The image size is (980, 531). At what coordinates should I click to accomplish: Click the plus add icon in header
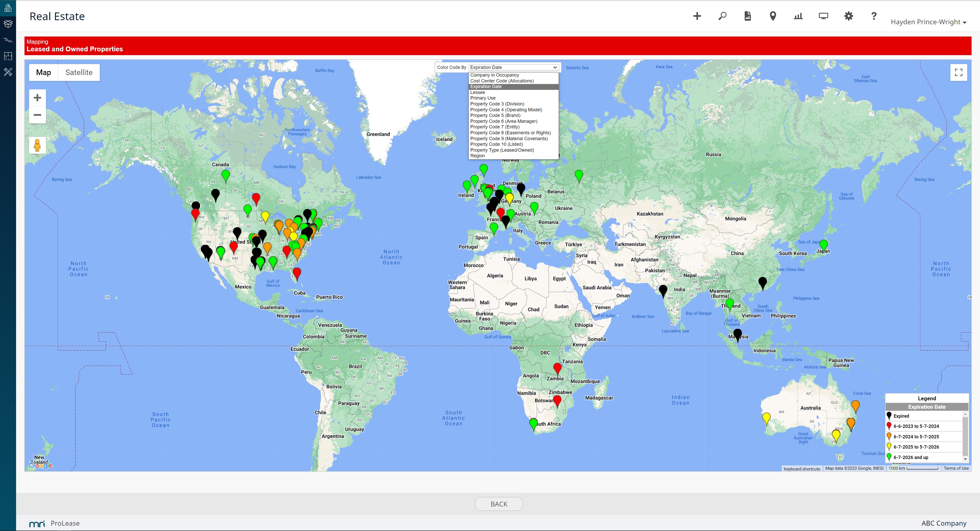tap(697, 16)
